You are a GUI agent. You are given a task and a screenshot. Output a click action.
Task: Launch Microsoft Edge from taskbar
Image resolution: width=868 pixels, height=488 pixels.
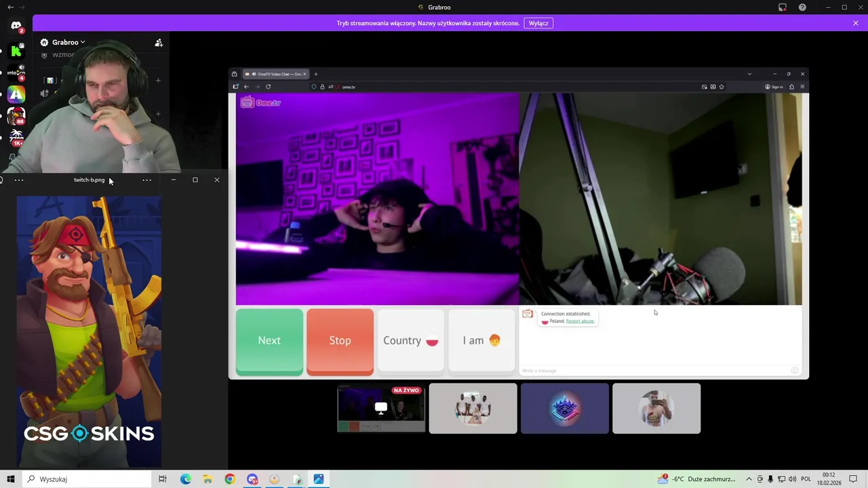186,479
